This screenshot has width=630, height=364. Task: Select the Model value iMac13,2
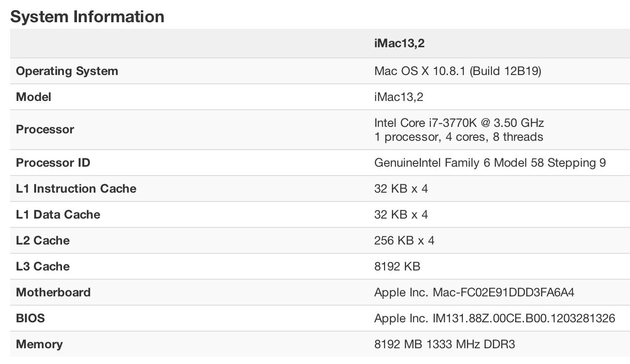click(x=399, y=97)
